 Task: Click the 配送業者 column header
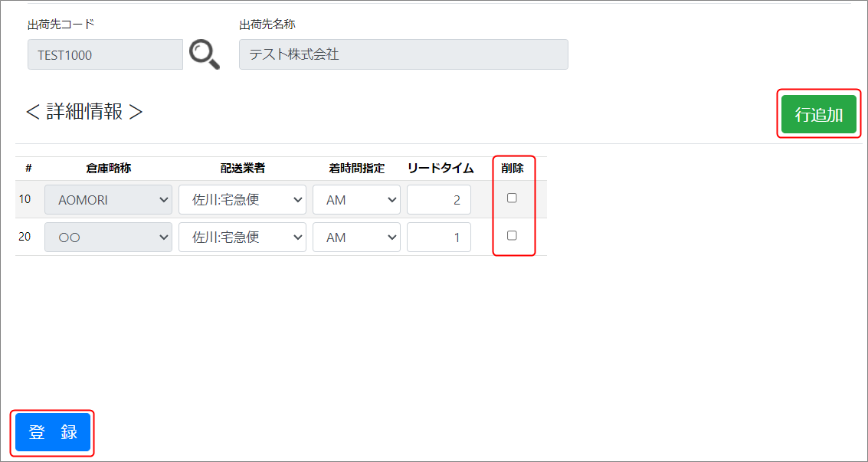(x=242, y=169)
